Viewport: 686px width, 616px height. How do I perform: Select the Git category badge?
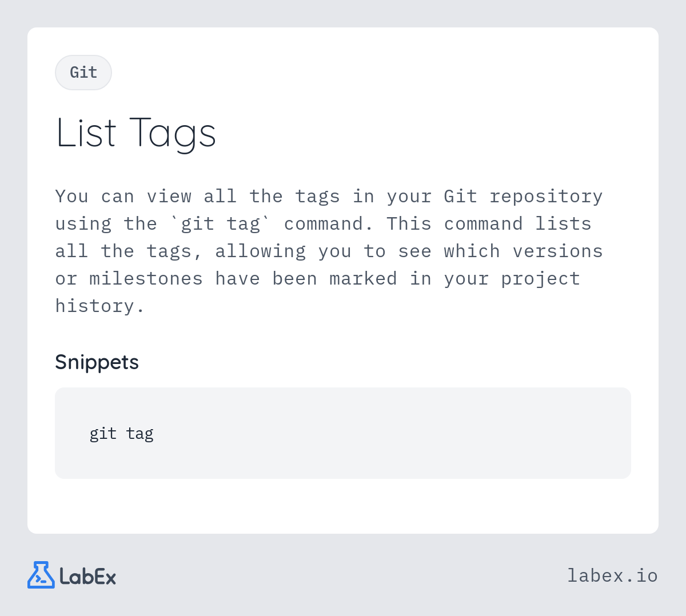[x=83, y=73]
